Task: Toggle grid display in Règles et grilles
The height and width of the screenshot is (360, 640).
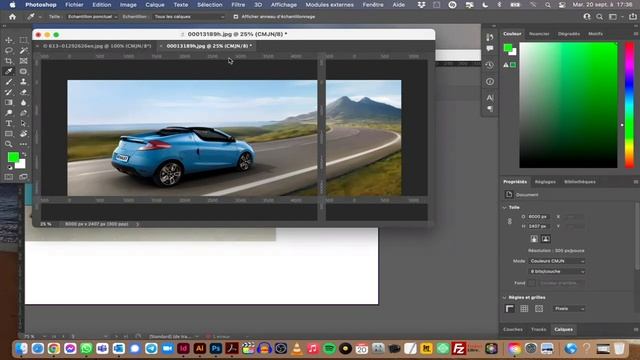Action: click(524, 309)
